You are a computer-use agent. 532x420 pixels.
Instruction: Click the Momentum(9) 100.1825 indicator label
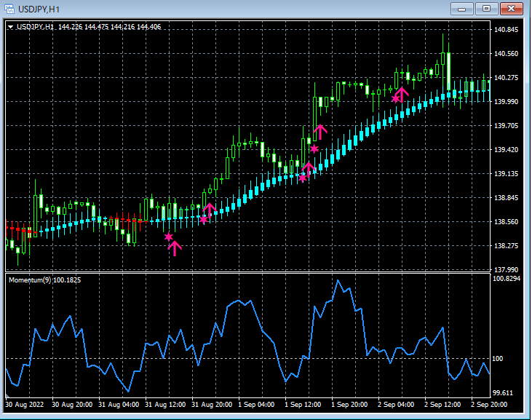[x=45, y=280]
